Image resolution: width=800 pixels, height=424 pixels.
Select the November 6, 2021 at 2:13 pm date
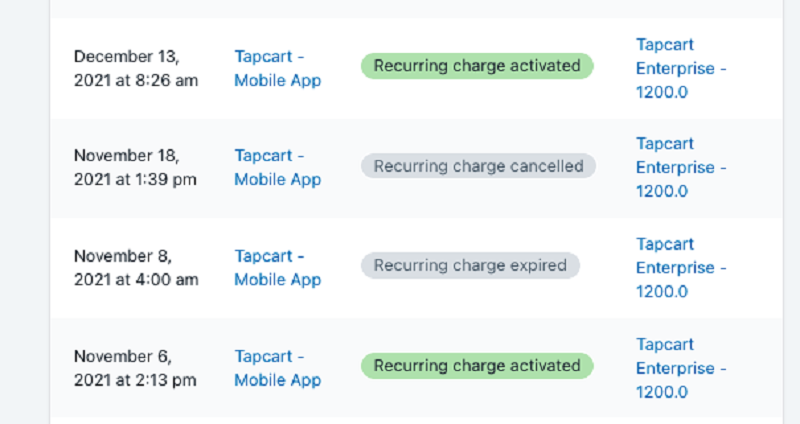tap(135, 368)
